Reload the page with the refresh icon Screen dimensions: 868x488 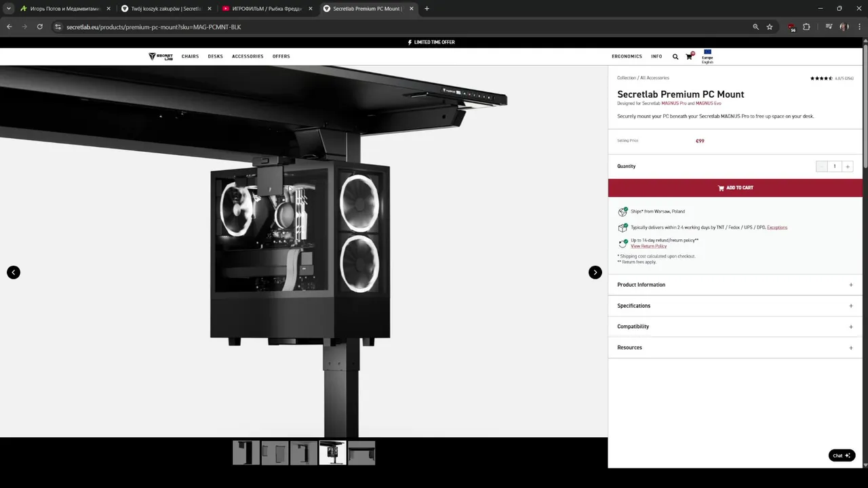point(40,27)
